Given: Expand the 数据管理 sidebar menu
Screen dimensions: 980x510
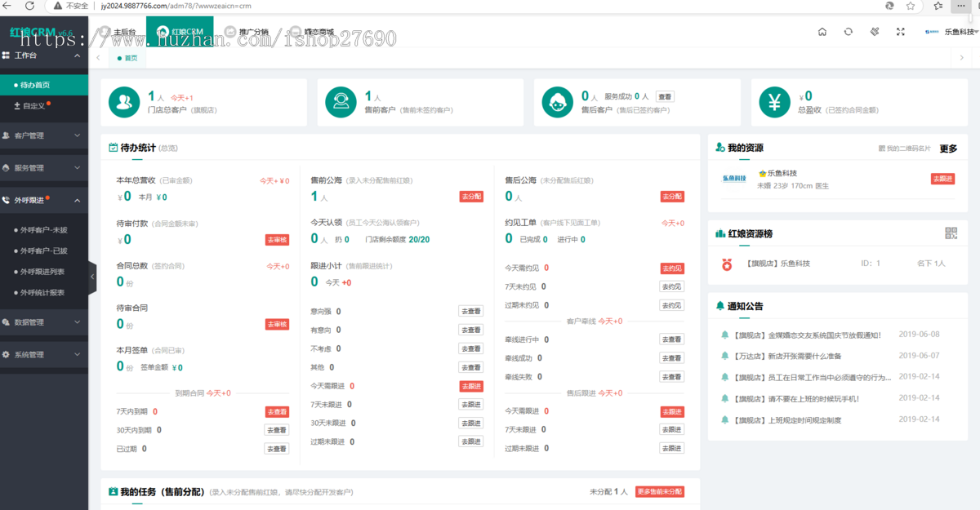Looking at the screenshot, I should pyautogui.click(x=44, y=322).
